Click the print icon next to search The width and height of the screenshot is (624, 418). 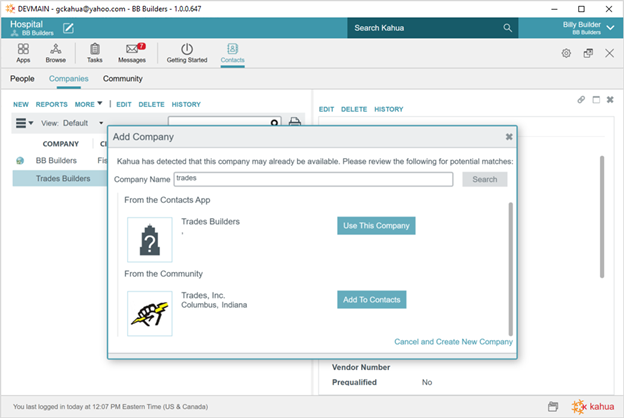pyautogui.click(x=295, y=123)
